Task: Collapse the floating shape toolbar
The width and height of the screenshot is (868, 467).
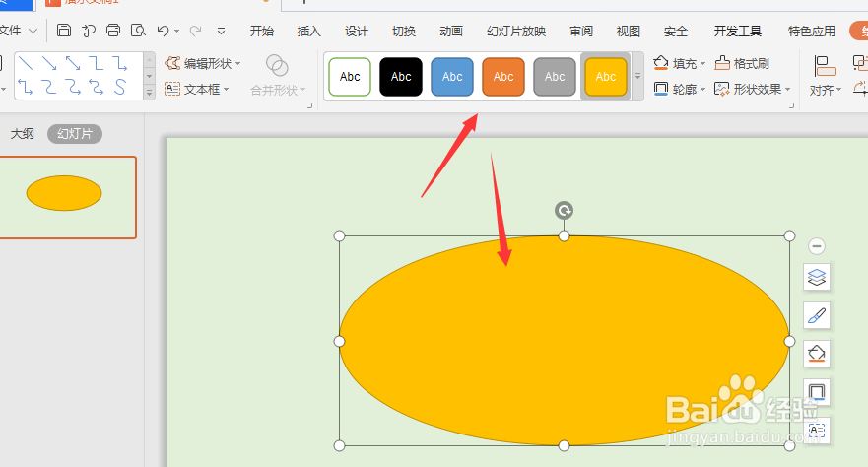Action: tap(817, 246)
